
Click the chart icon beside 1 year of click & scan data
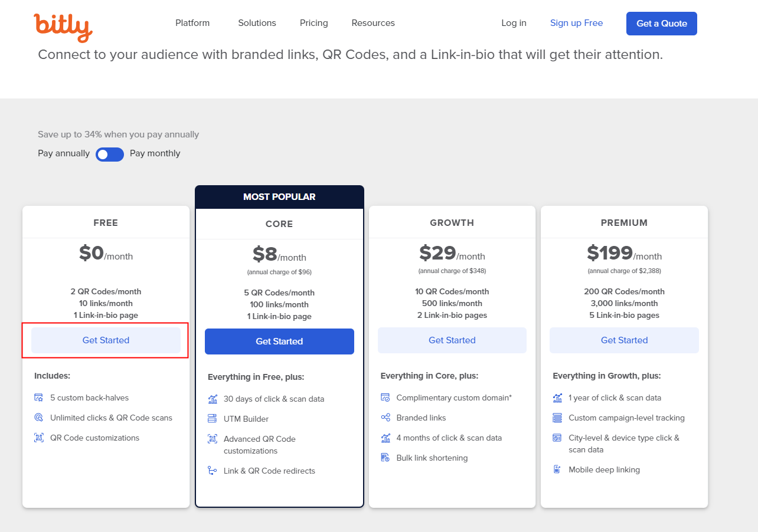pyautogui.click(x=557, y=398)
